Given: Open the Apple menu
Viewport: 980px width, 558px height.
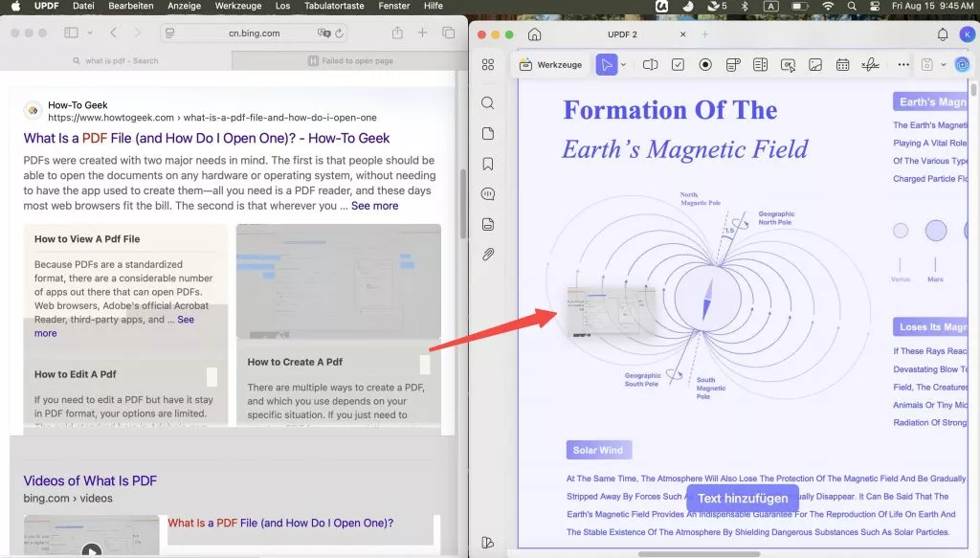Looking at the screenshot, I should coord(16,6).
